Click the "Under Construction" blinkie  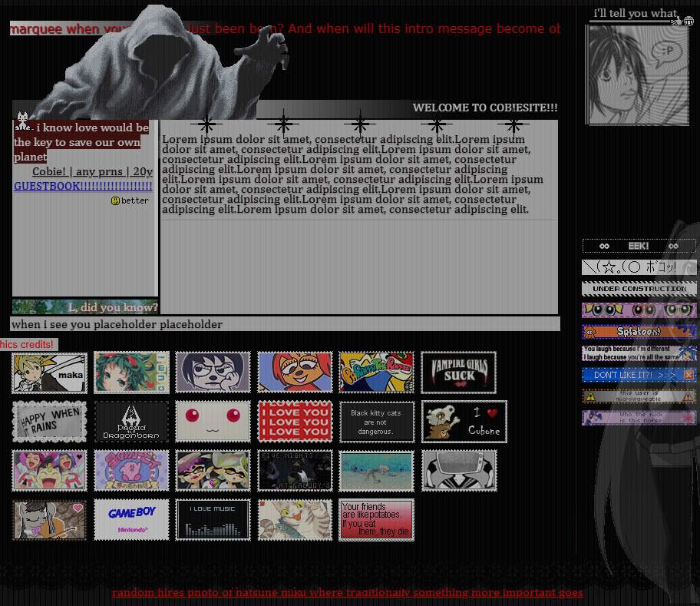(x=639, y=289)
